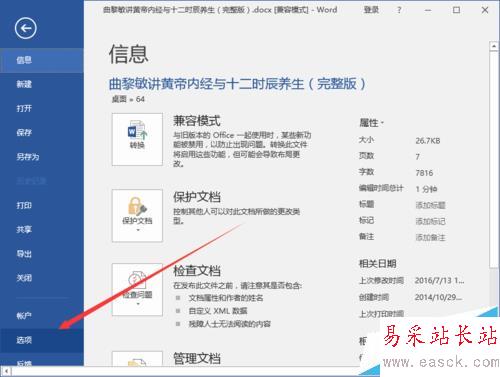Select 打印 in the sidebar
Image resolution: width=500 pixels, height=377 pixels.
[x=42, y=205]
